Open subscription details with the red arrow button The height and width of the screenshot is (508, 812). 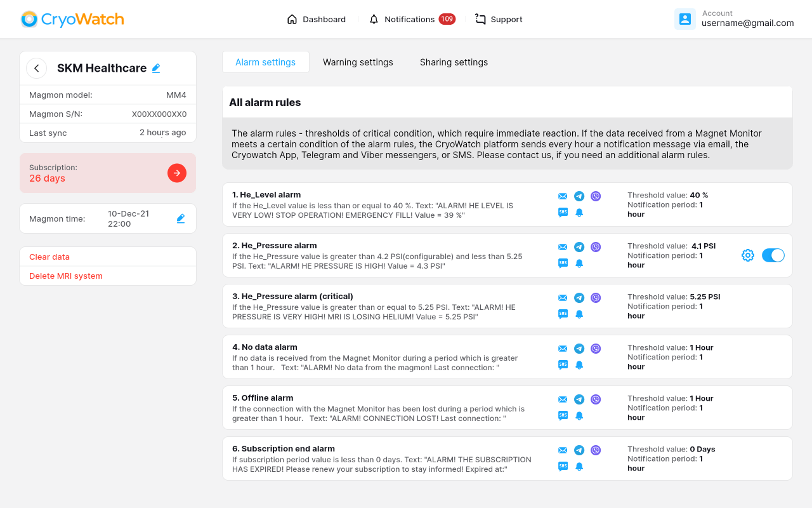[177, 173]
